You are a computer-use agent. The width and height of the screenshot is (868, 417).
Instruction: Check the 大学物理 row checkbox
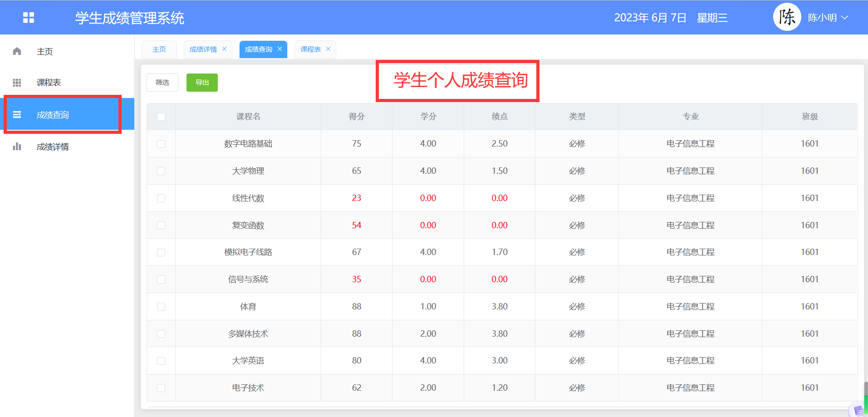[x=161, y=171]
